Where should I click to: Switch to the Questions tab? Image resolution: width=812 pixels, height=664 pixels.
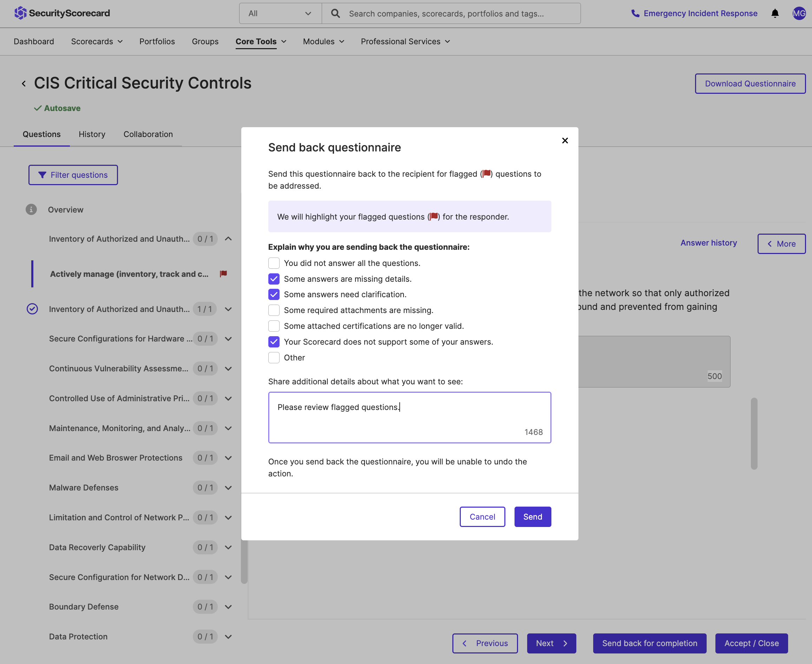41,134
